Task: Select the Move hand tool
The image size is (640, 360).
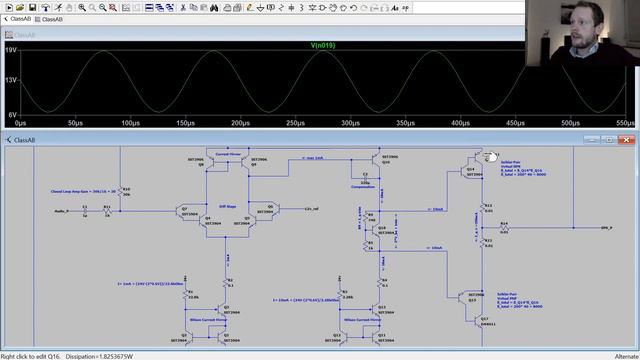Action: coord(333,7)
